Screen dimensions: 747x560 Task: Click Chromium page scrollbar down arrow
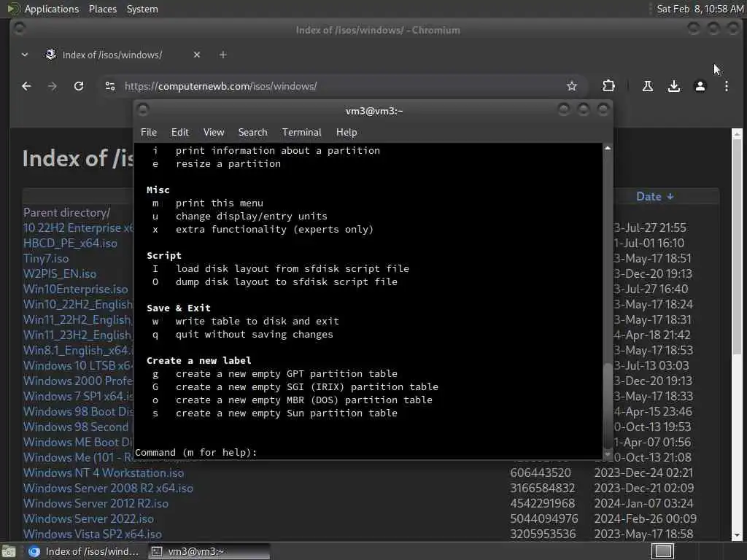click(x=737, y=536)
